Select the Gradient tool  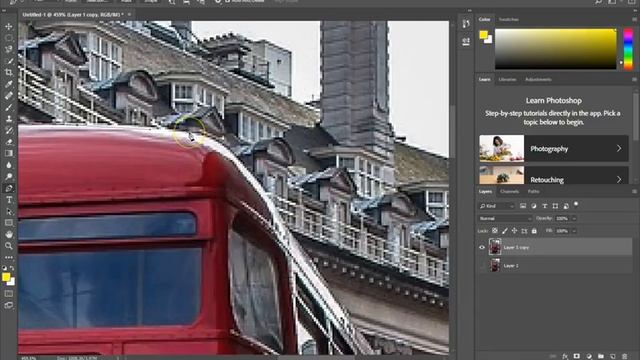(x=9, y=153)
